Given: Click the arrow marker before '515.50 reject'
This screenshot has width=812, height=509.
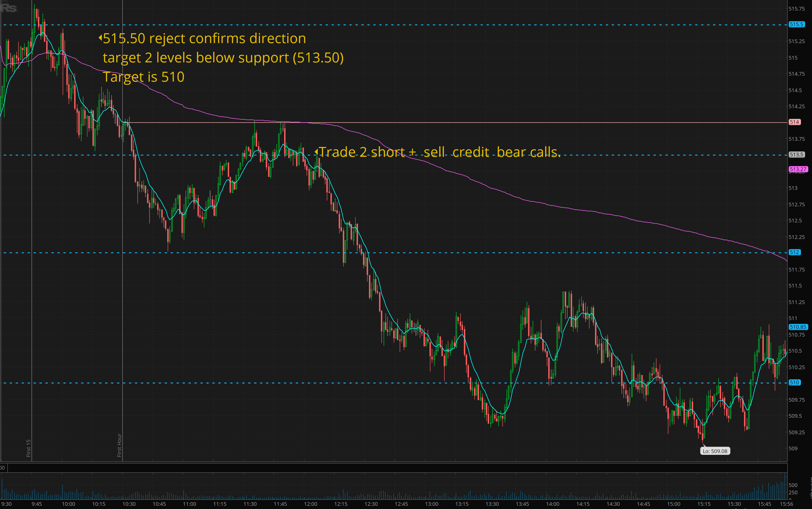Looking at the screenshot, I should pyautogui.click(x=100, y=38).
